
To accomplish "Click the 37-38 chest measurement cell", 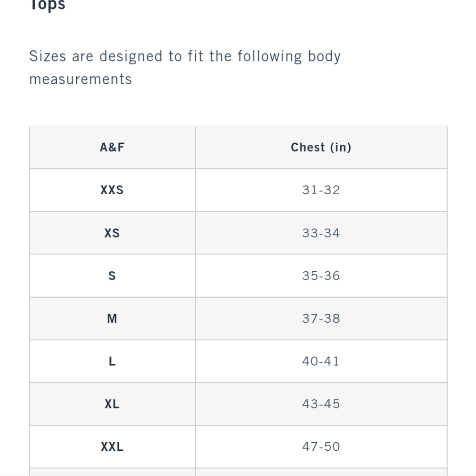I will [x=321, y=318].
